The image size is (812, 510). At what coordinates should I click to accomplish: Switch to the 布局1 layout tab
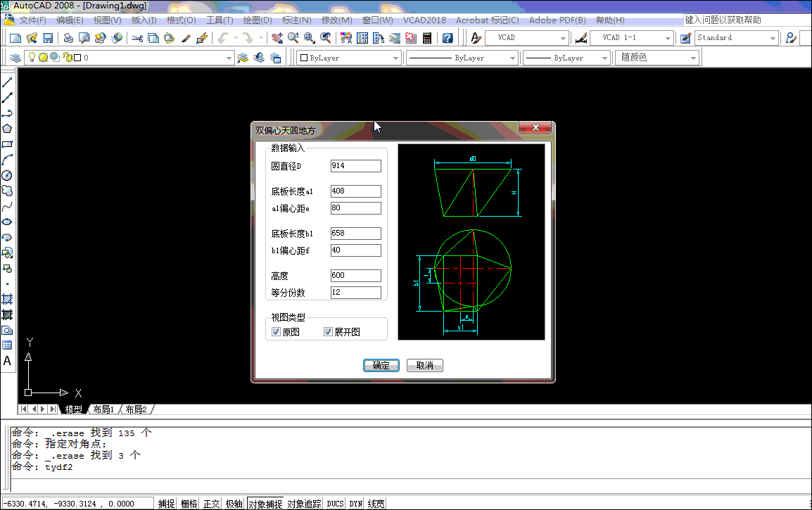(x=103, y=409)
